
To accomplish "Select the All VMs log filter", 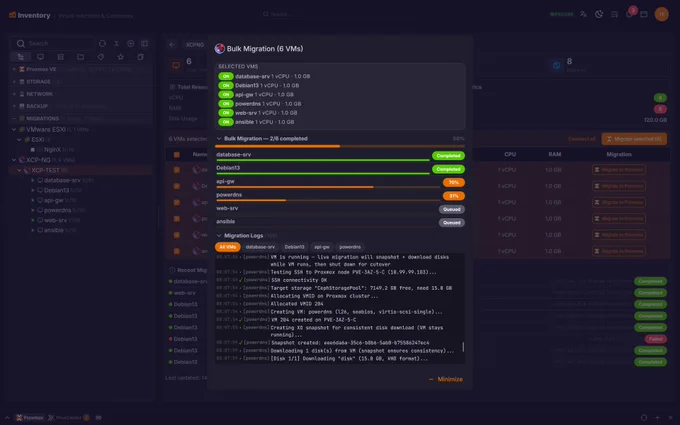I will (228, 247).
